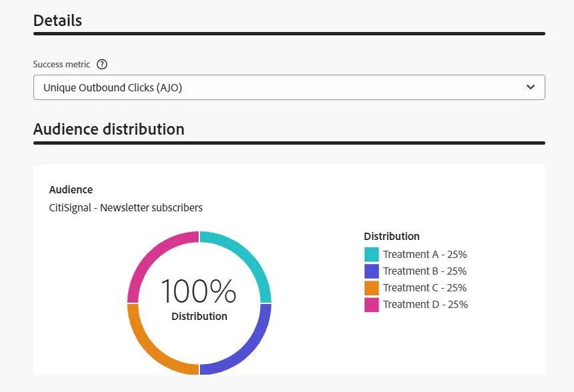Click the "CitiSignal - Newsletter subscribers" audience name
574x392 pixels.
pos(126,208)
